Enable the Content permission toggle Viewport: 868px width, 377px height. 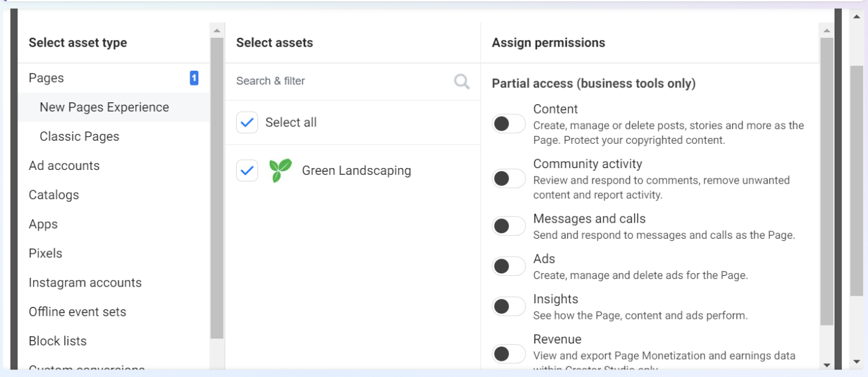pyautogui.click(x=508, y=124)
